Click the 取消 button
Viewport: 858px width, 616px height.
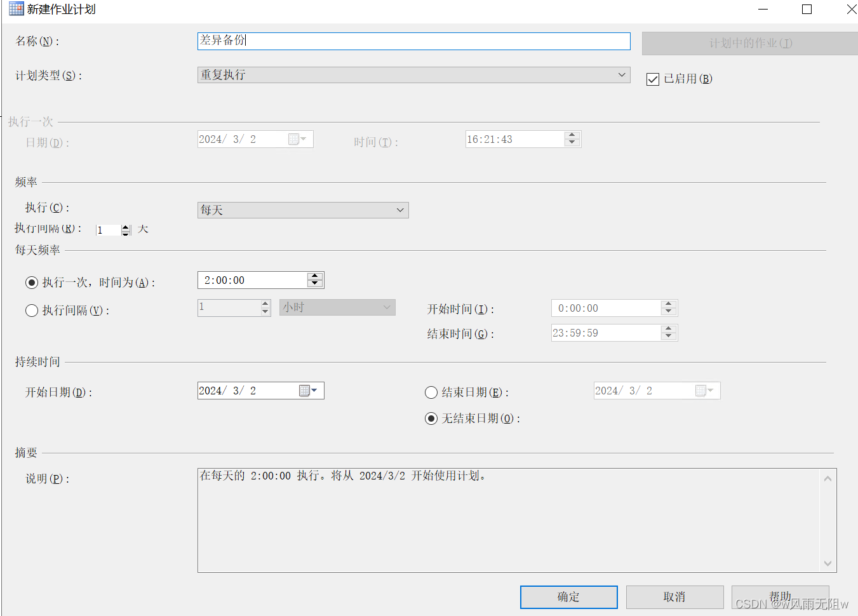[x=675, y=597]
